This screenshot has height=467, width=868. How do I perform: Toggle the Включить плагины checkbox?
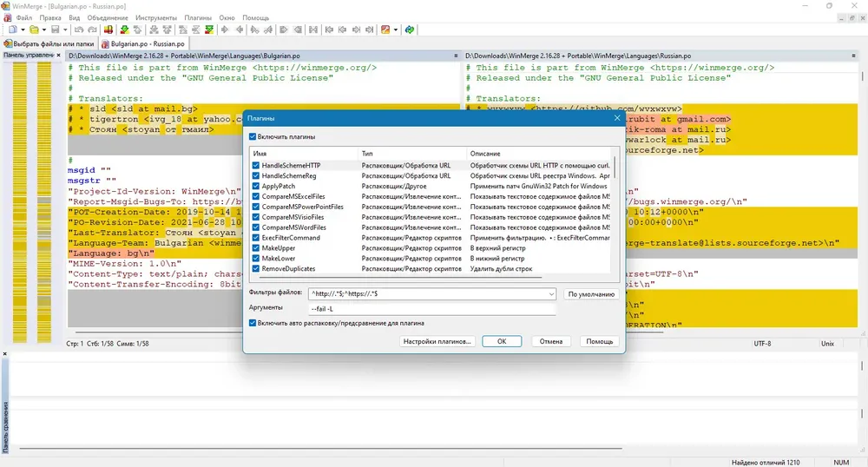pyautogui.click(x=253, y=136)
